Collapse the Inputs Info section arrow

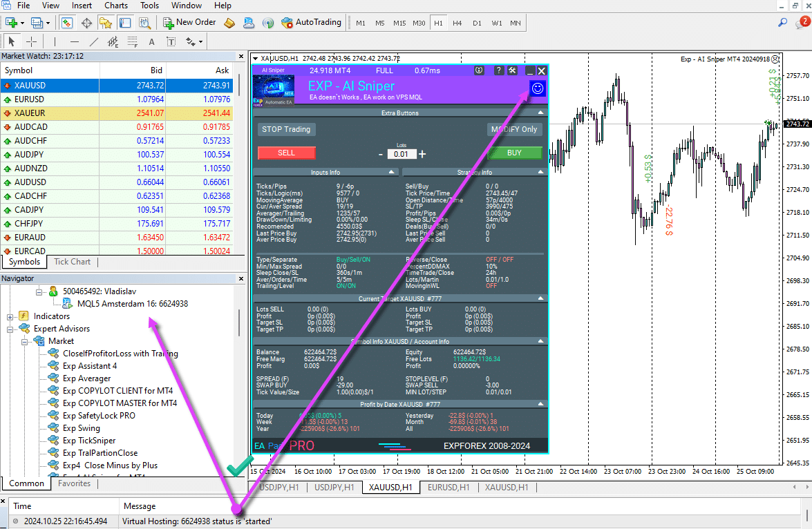pyautogui.click(x=393, y=172)
